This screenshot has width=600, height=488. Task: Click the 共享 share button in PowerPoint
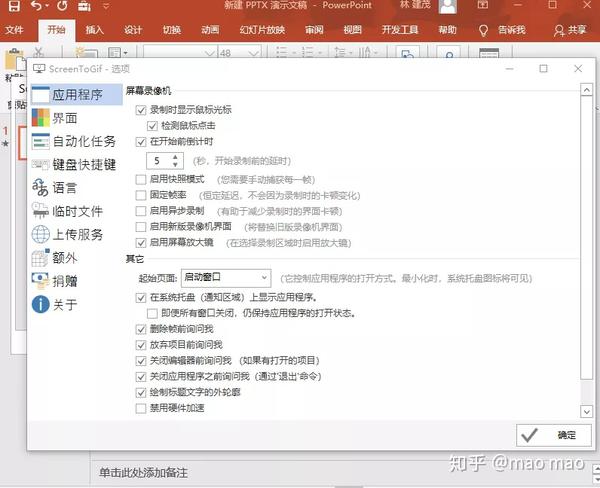pos(570,30)
